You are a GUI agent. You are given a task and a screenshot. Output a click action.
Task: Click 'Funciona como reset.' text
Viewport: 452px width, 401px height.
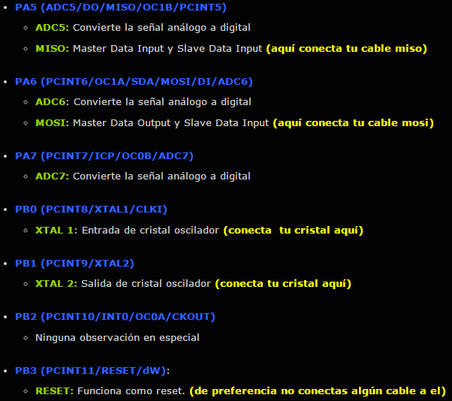131,391
